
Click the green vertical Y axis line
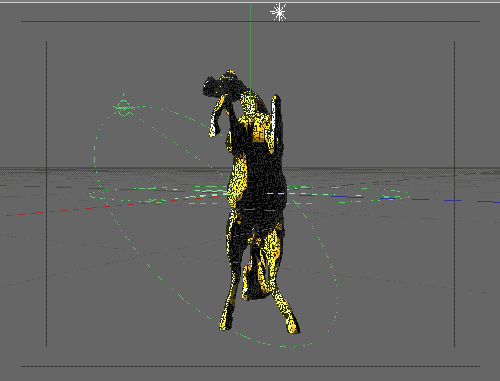[x=251, y=47]
